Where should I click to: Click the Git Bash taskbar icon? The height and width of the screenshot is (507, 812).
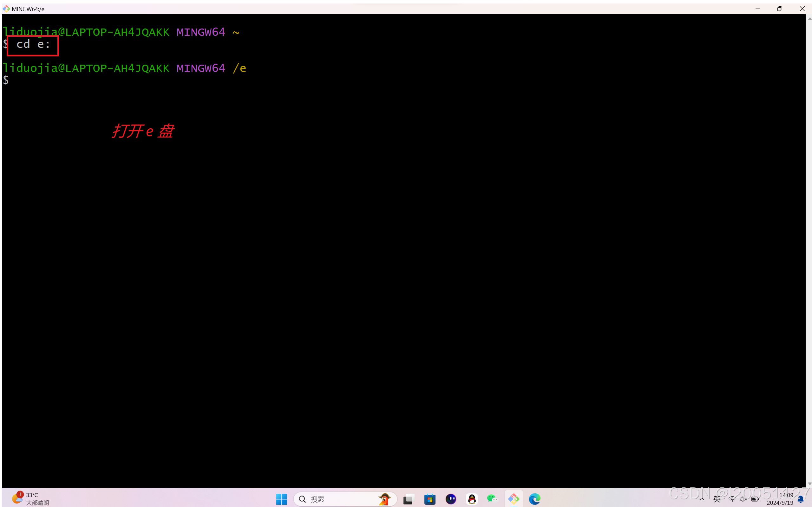[514, 499]
